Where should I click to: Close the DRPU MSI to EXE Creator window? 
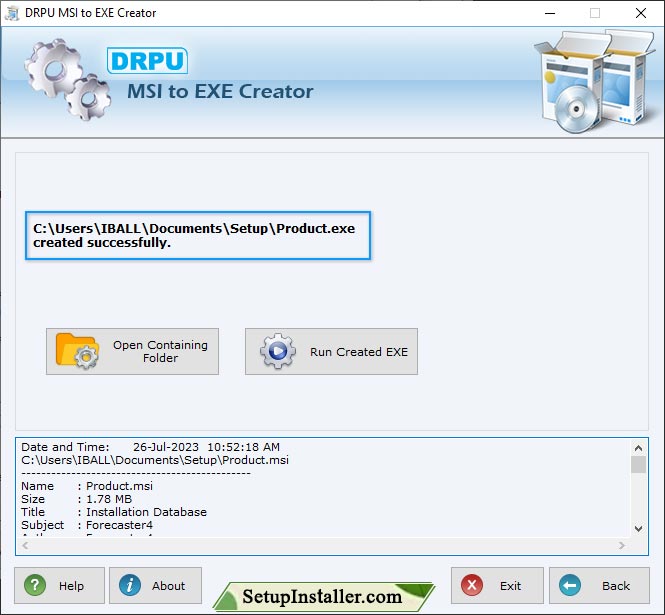click(x=641, y=13)
